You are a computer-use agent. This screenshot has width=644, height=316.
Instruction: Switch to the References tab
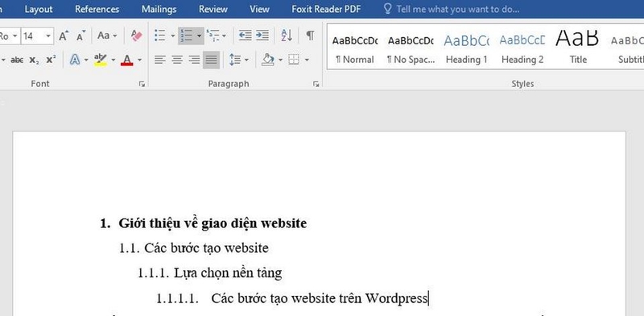coord(97,9)
